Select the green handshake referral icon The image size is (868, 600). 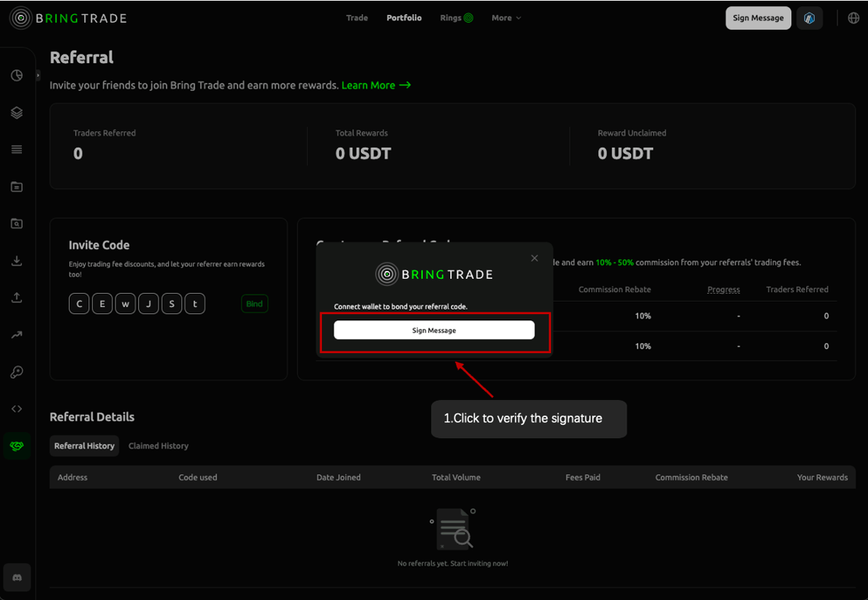16,446
